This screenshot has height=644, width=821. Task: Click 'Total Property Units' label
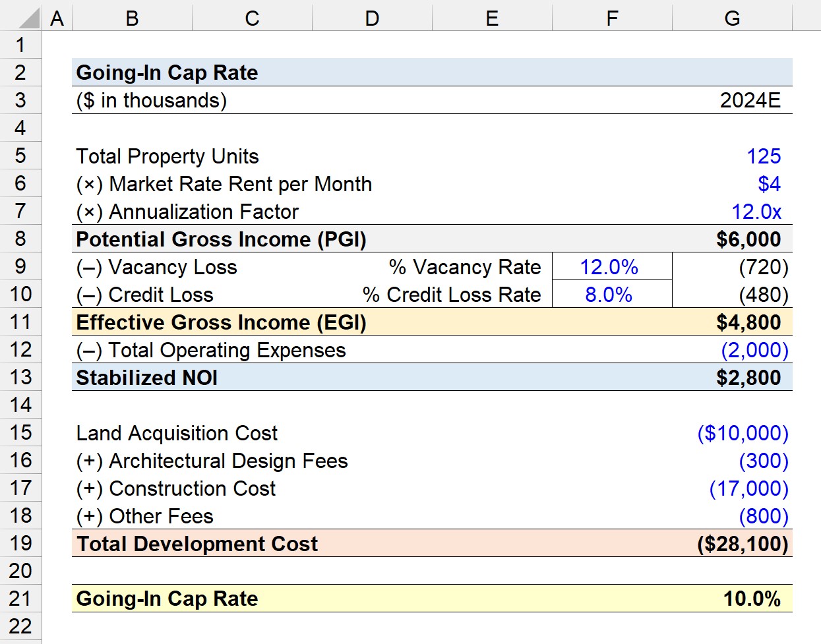pyautogui.click(x=167, y=156)
